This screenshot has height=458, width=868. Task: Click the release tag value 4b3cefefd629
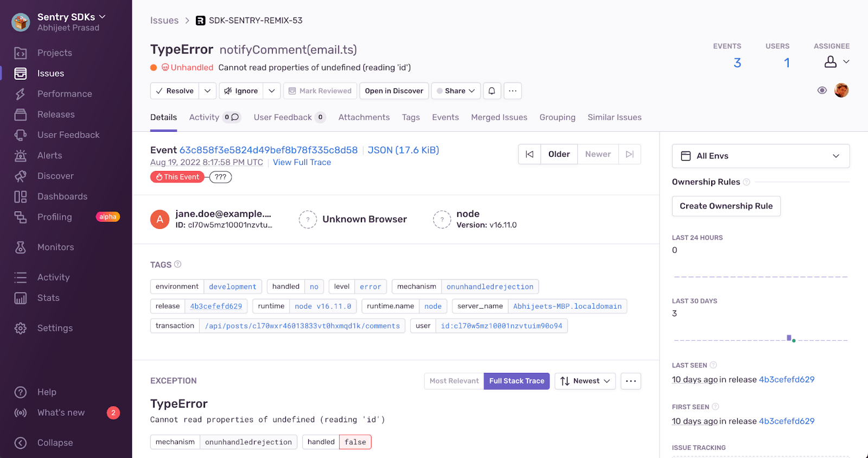[x=216, y=306]
